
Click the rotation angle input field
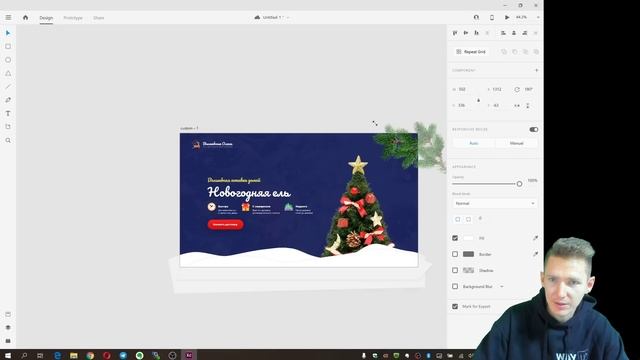(x=529, y=89)
